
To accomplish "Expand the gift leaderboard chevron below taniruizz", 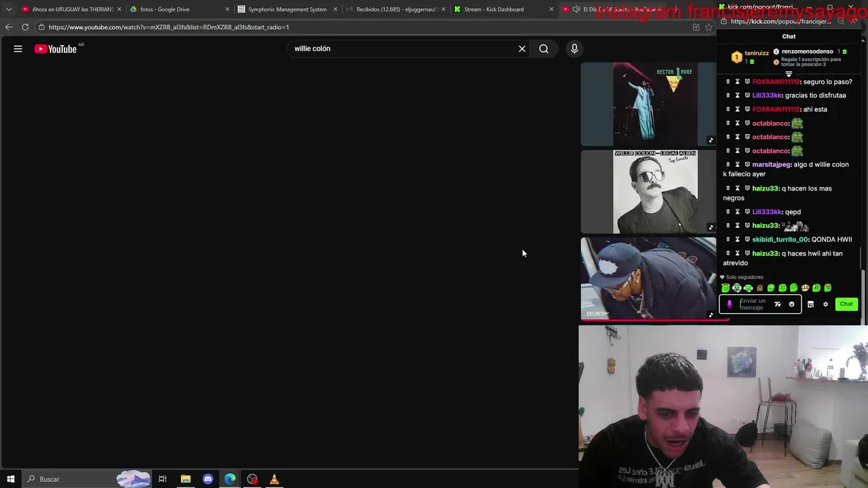I will click(x=789, y=74).
